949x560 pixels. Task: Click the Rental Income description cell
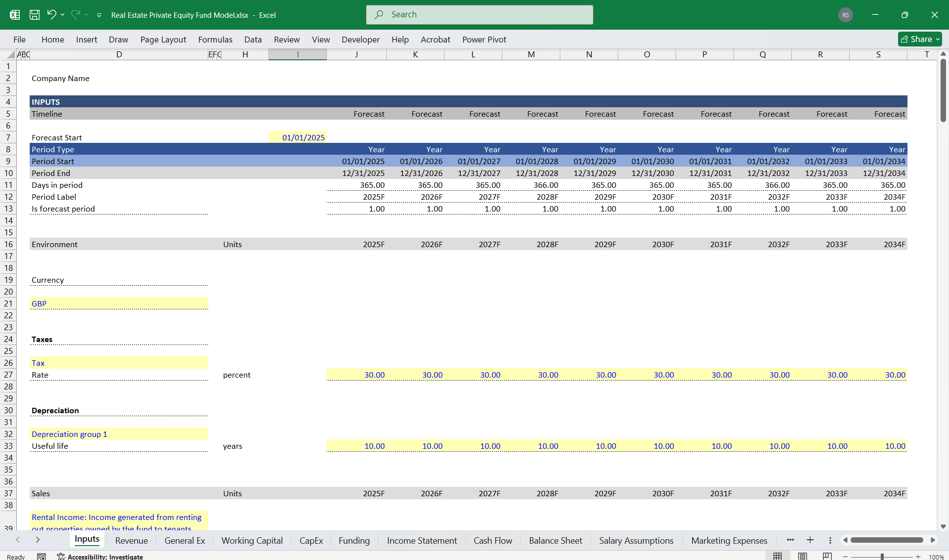[x=119, y=521]
